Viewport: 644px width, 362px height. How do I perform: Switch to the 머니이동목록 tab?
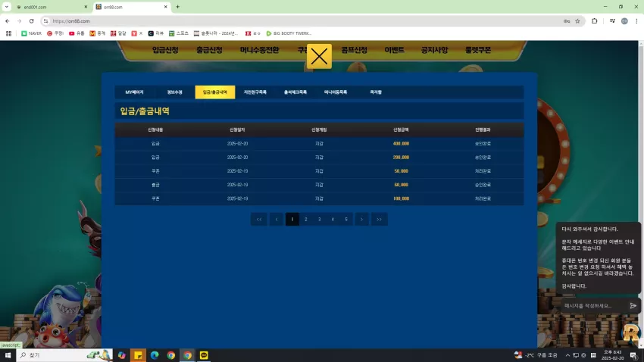pyautogui.click(x=336, y=92)
